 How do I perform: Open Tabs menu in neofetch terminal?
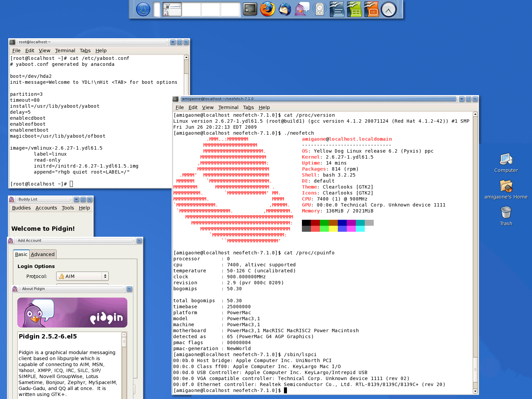pos(248,107)
